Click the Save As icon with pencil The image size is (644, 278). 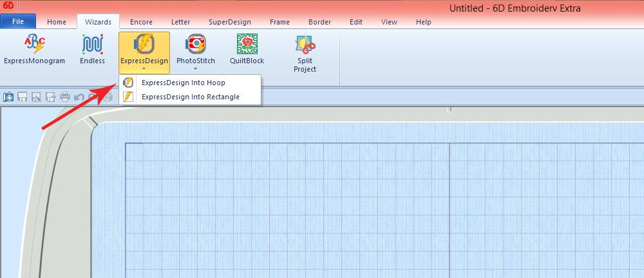[36, 97]
